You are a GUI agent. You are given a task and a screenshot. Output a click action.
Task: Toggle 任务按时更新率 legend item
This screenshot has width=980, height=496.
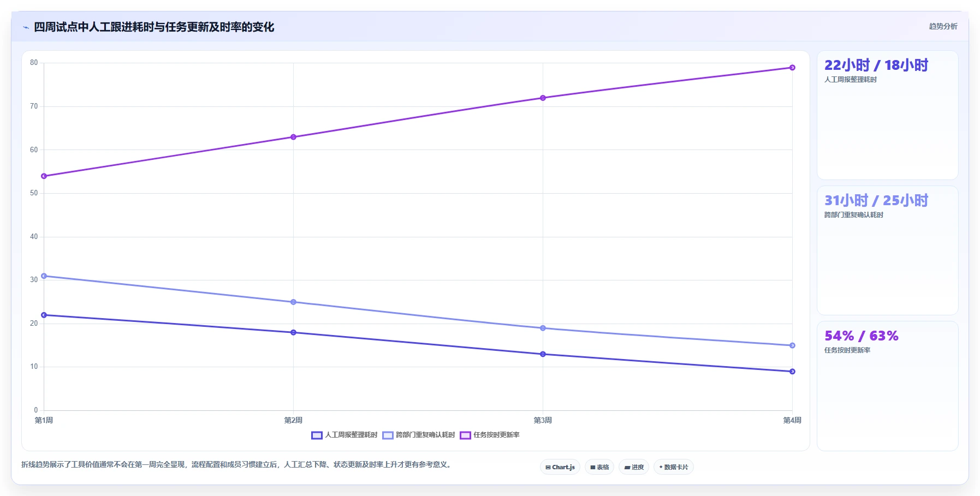(x=490, y=435)
